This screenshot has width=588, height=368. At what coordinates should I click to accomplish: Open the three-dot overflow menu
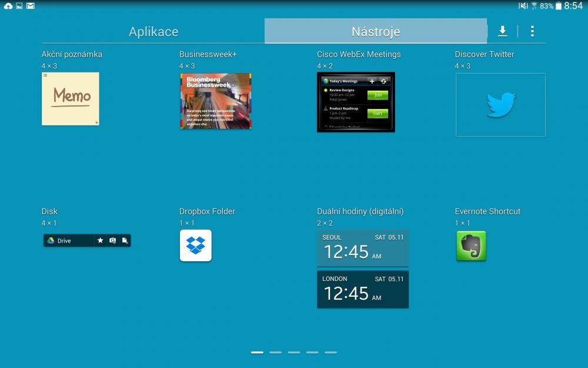532,31
